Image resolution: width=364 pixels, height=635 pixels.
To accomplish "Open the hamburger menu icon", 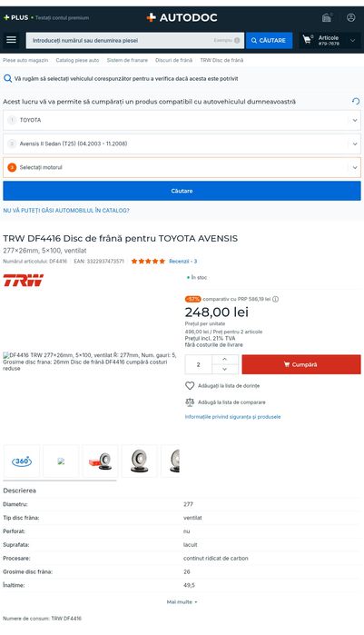I will [x=11, y=40].
